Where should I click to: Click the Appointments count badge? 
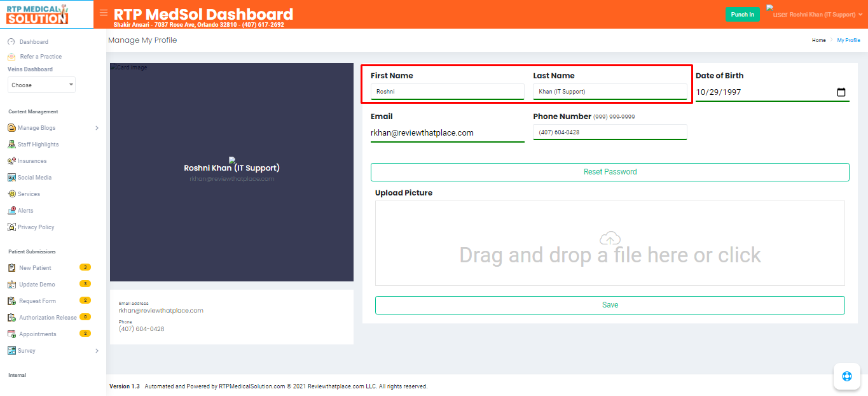tap(85, 334)
